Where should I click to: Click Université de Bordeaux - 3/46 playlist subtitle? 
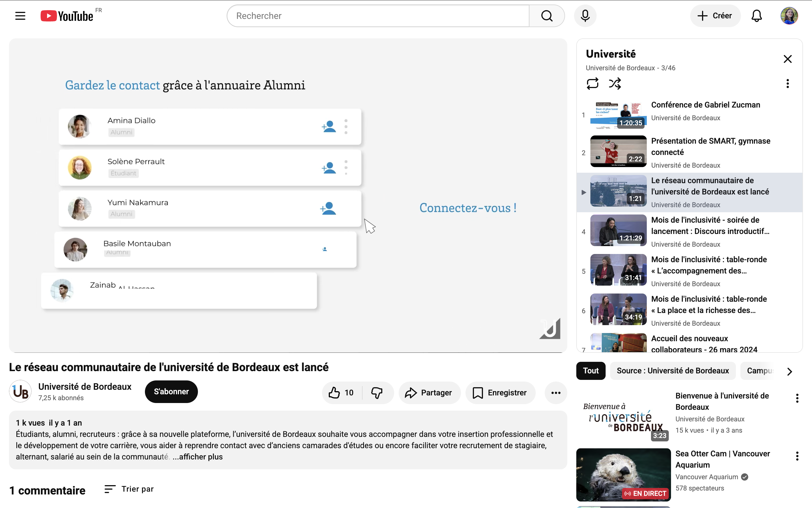pyautogui.click(x=630, y=68)
